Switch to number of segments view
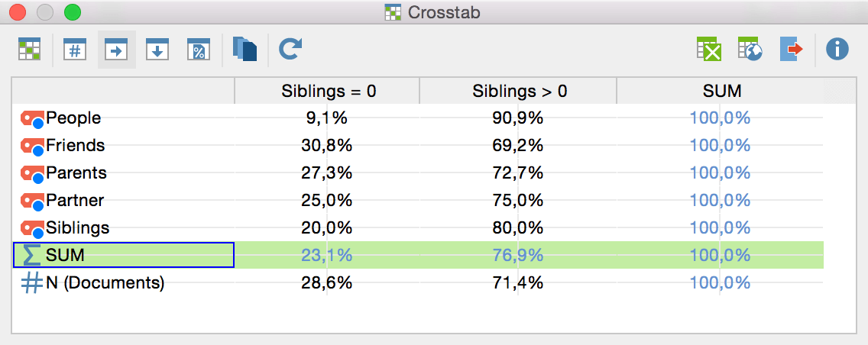 [x=76, y=49]
